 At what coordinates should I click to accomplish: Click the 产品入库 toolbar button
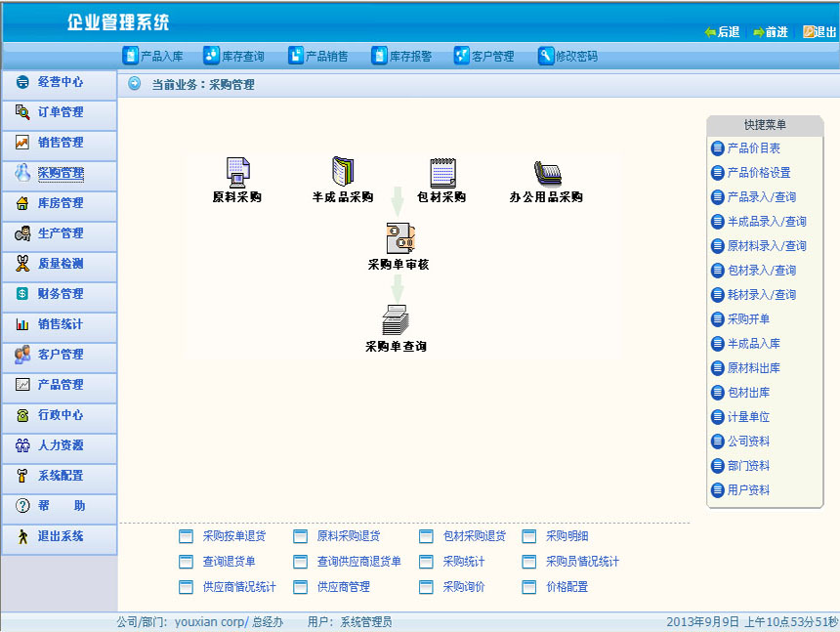pos(153,56)
